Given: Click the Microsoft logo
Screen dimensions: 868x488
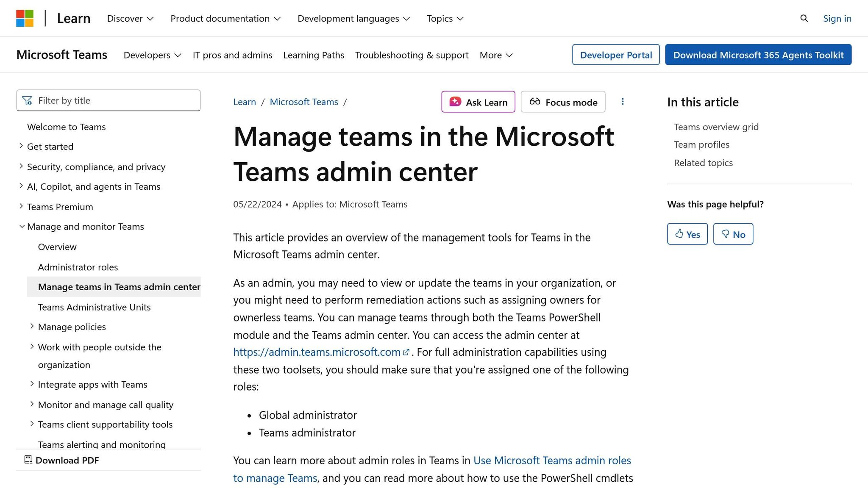Looking at the screenshot, I should (x=25, y=18).
